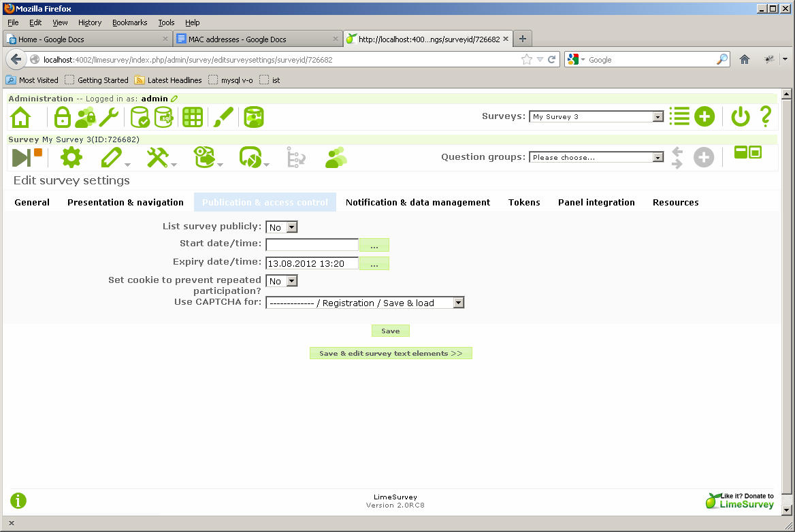This screenshot has height=532, width=795.
Task: Click the gear icon in survey toolbar
Action: click(x=71, y=158)
